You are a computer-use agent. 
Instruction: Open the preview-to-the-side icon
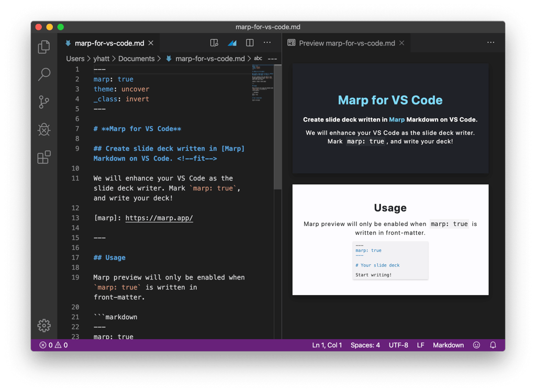(214, 42)
